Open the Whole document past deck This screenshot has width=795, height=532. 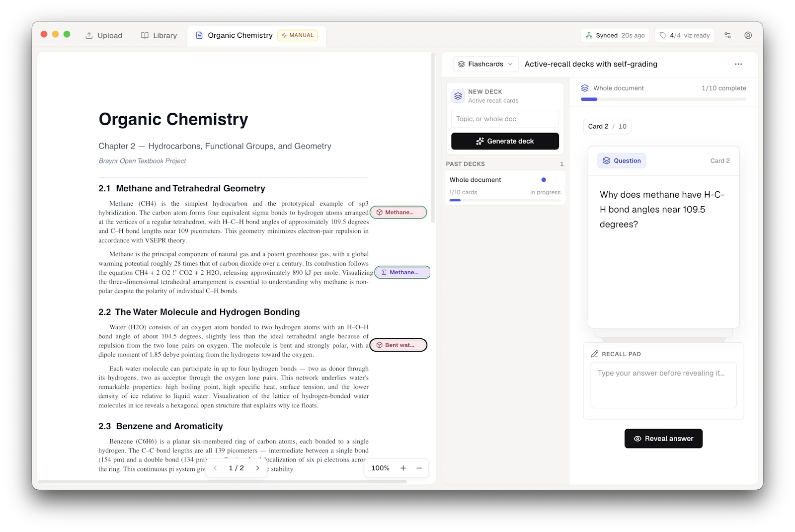(505, 187)
